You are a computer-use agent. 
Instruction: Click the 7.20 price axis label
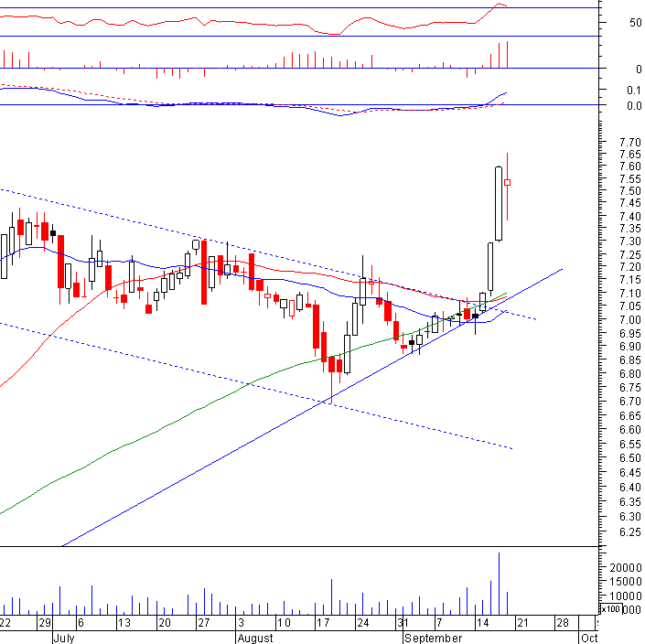(629, 267)
